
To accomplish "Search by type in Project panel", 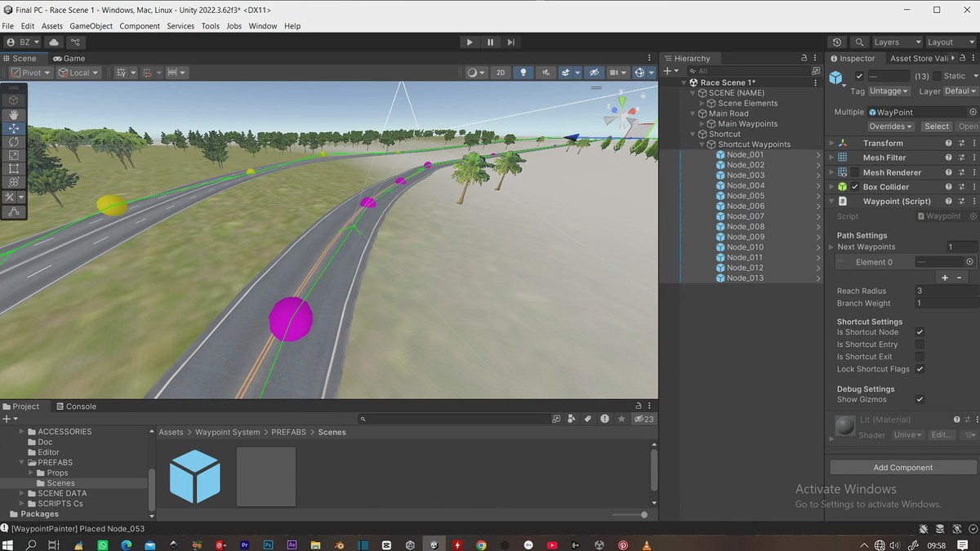I will (572, 419).
